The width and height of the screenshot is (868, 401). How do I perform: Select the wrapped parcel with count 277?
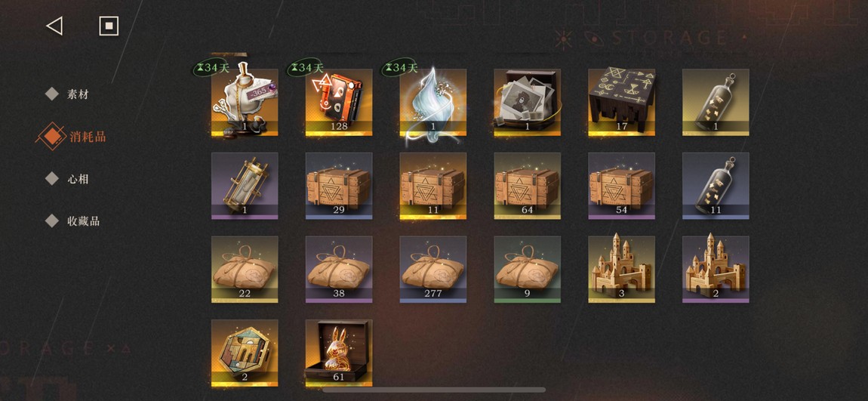pos(433,270)
